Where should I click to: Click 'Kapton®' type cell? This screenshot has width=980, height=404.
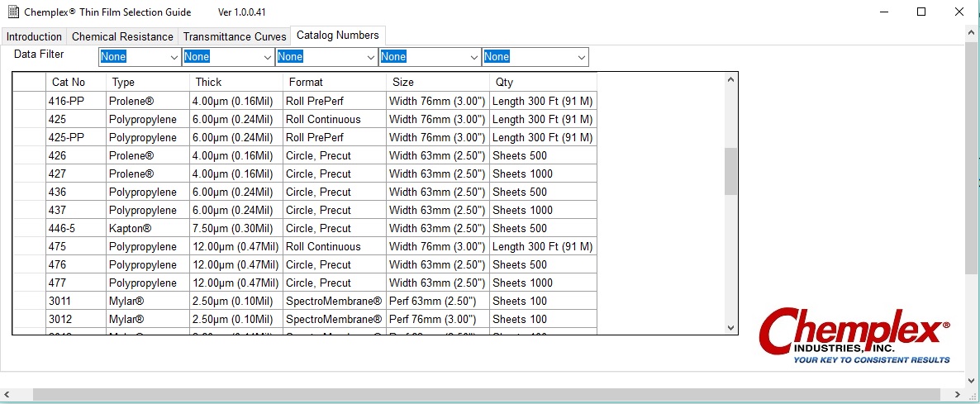pyautogui.click(x=148, y=227)
